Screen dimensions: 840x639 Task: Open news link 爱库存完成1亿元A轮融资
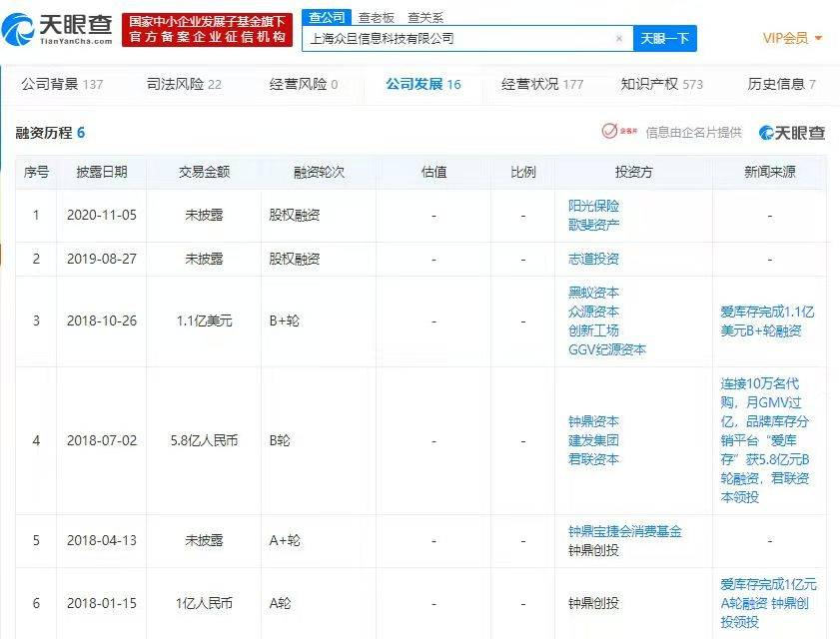[768, 603]
